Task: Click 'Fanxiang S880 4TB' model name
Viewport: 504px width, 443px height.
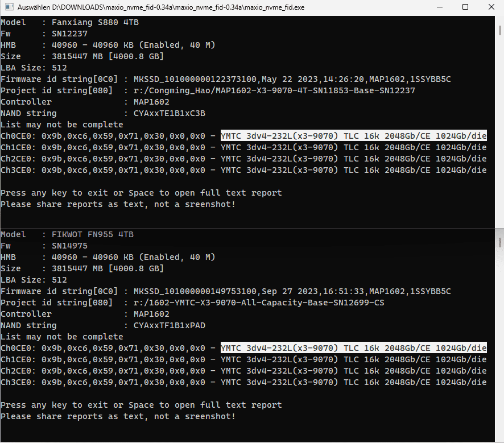Action: pos(95,22)
